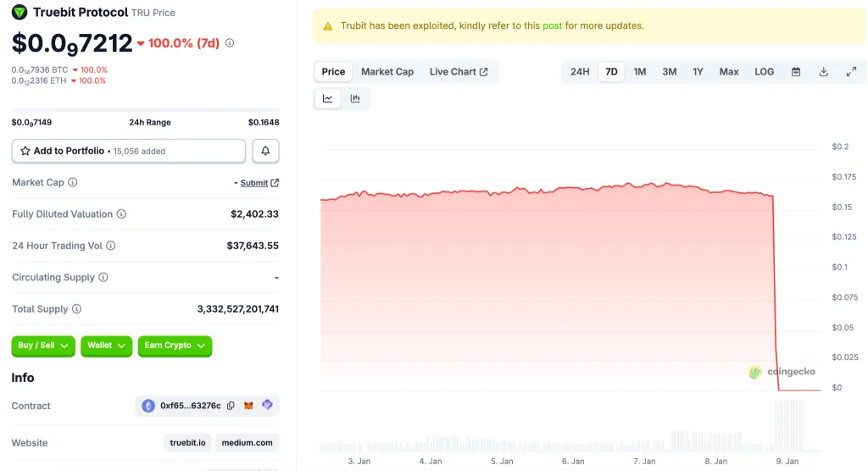The width and height of the screenshot is (868, 471).
Task: Expand the chart to fullscreen
Action: [851, 72]
